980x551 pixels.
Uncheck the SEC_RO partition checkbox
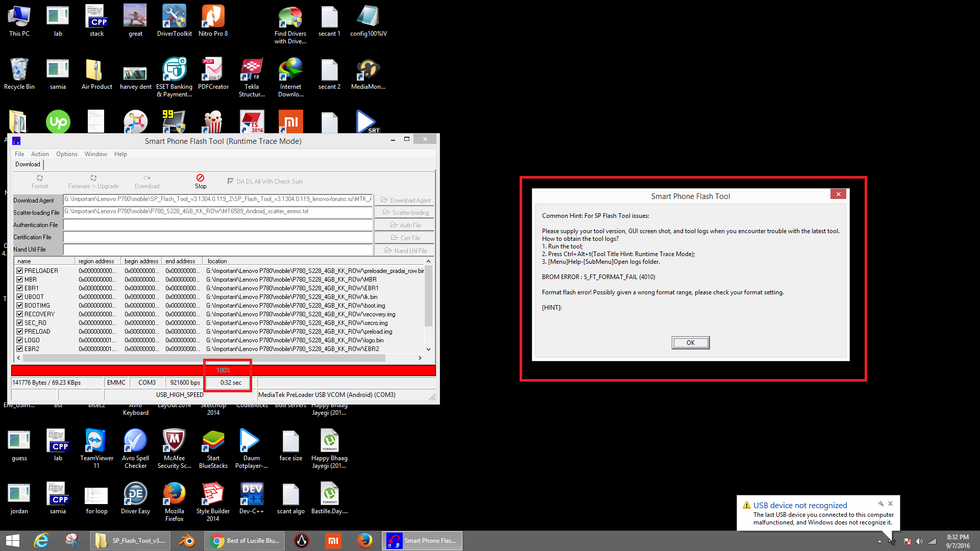pos(20,323)
